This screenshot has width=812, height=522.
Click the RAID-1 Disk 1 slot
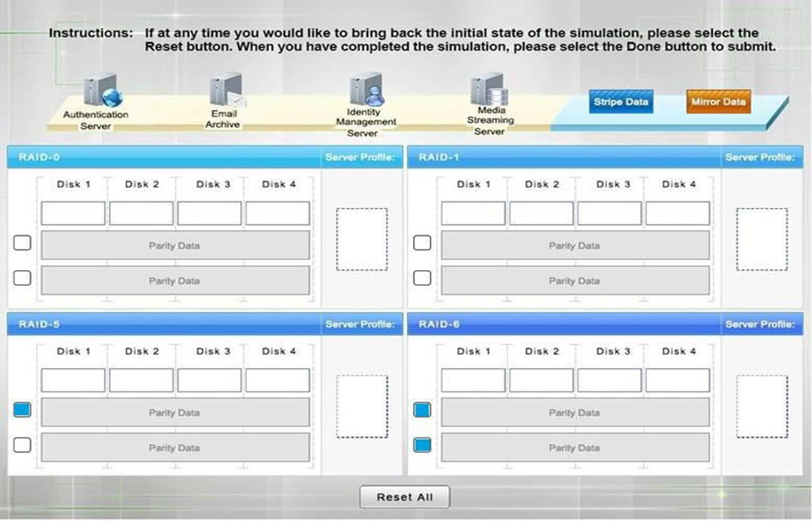pyautogui.click(x=473, y=213)
